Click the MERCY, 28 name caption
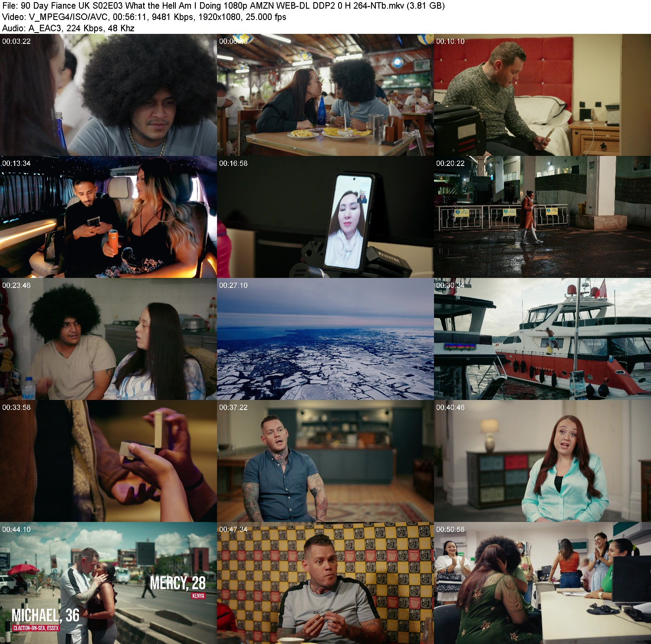This screenshot has width=651, height=644. 178,583
